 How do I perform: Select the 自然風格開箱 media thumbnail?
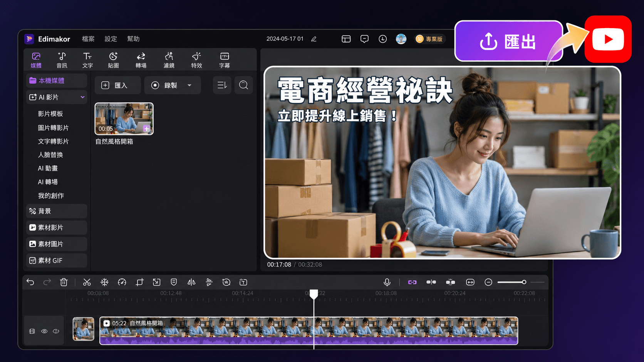pyautogui.click(x=124, y=118)
